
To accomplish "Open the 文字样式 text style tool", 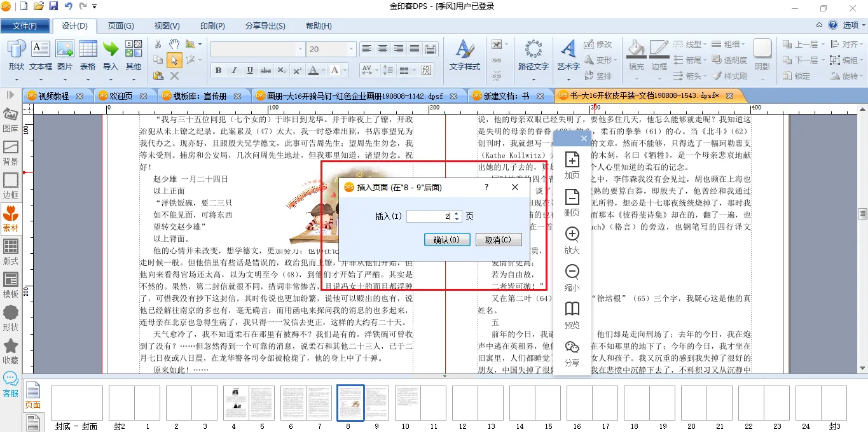I will point(465,55).
